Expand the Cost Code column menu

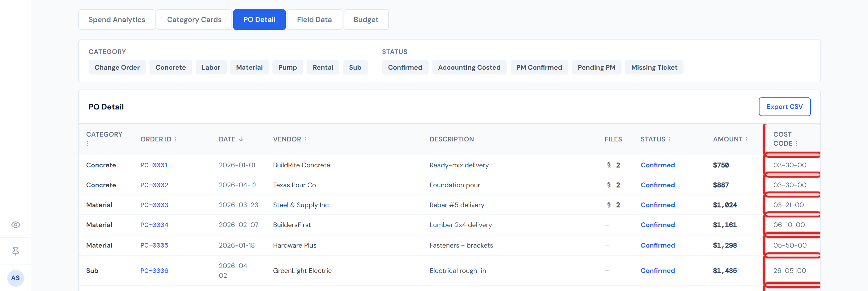point(797,143)
